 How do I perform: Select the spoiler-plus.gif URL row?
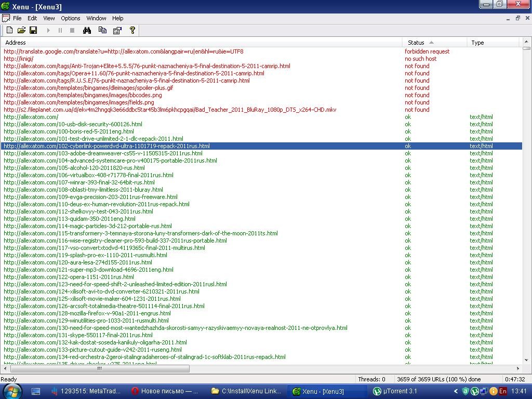coord(261,88)
